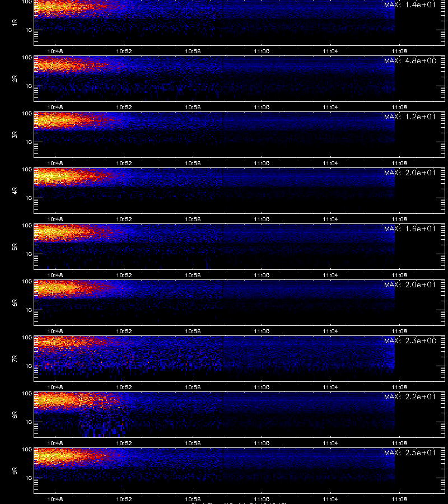The height and width of the screenshot is (504, 448).
Task: Select the 'MAX: 1.2e+01' readout
Action: (x=410, y=116)
